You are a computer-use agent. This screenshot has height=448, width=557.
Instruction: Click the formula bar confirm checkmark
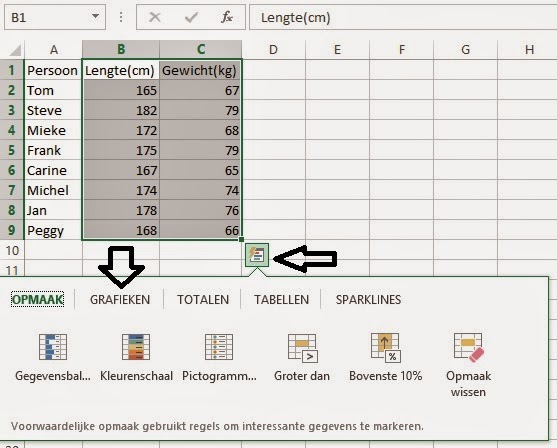click(x=191, y=17)
